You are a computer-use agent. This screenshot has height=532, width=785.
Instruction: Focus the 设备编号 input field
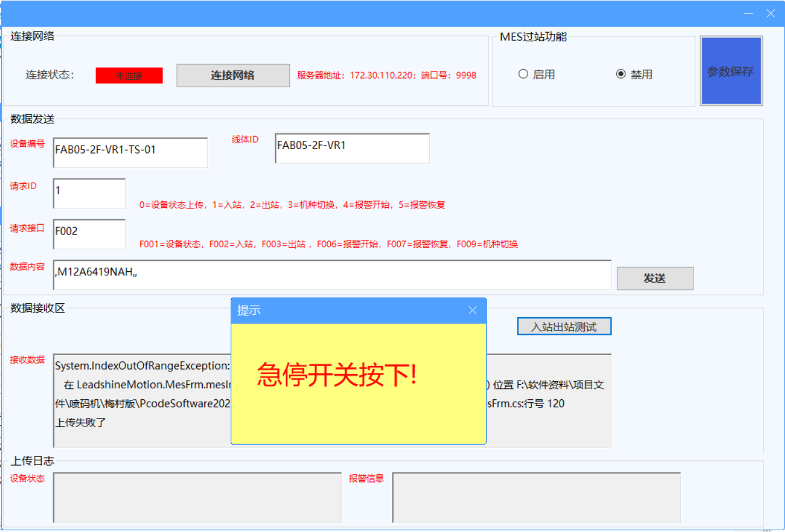pos(130,152)
